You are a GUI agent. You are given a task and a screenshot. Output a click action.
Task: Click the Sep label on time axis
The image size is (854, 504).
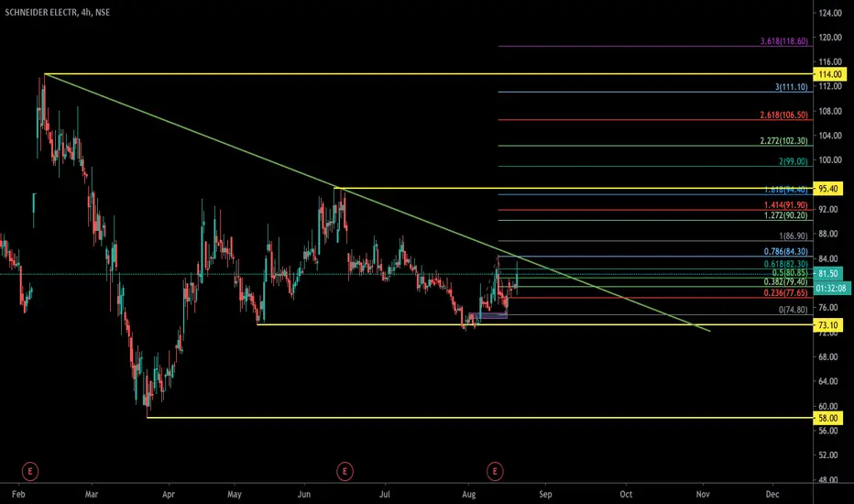tap(545, 494)
